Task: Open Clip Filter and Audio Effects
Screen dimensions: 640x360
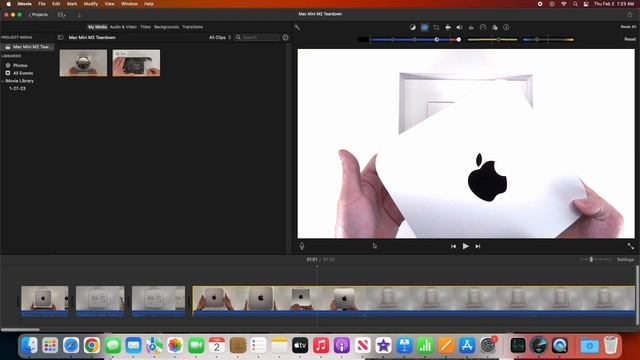Action: point(495,27)
